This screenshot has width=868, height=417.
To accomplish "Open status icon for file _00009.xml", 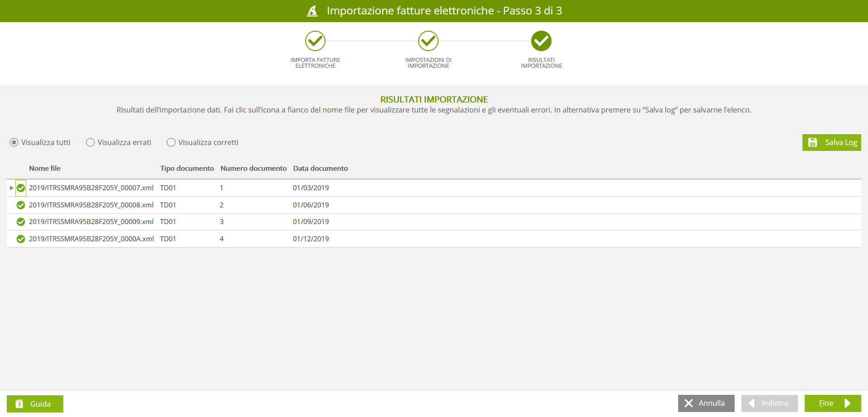I will (x=21, y=222).
